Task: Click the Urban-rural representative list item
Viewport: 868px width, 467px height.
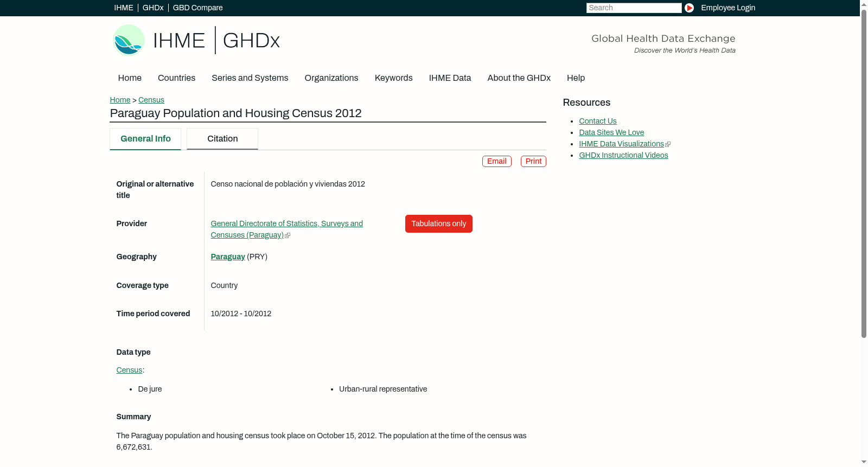Action: (383, 389)
